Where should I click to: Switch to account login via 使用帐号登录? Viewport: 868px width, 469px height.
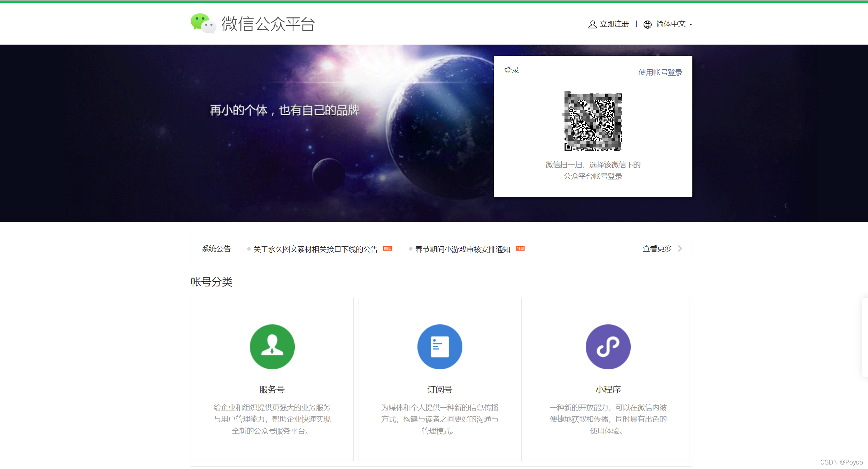[x=660, y=72]
